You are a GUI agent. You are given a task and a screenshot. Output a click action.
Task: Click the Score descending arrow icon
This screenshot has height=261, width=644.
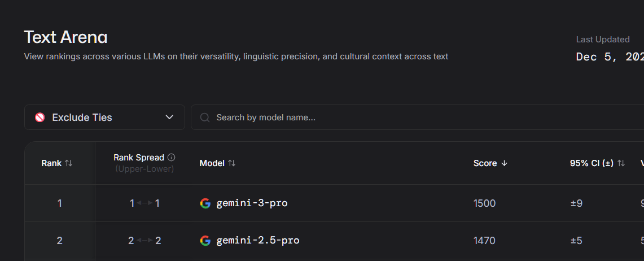505,163
